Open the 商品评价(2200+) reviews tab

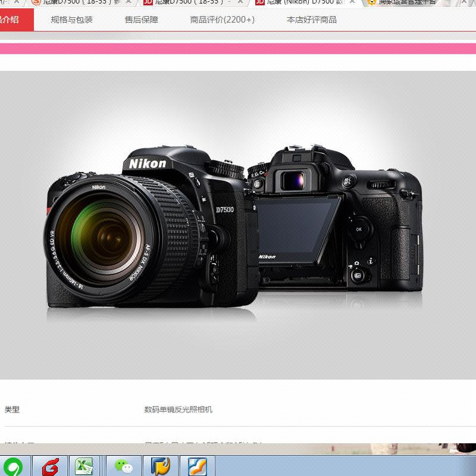pyautogui.click(x=222, y=20)
